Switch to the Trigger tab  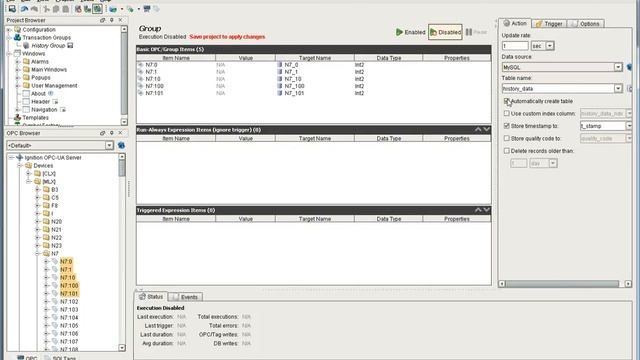pyautogui.click(x=549, y=24)
